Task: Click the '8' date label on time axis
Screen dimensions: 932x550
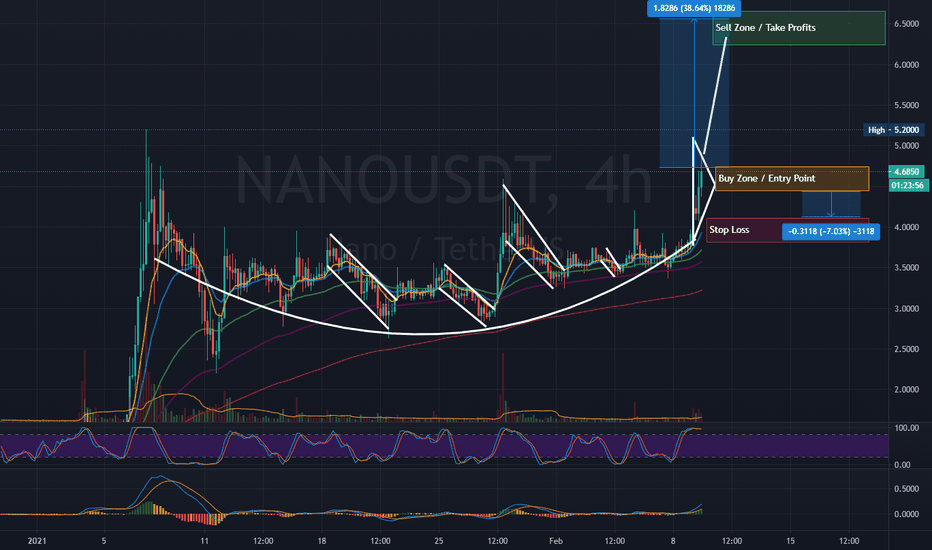Action: [x=673, y=541]
